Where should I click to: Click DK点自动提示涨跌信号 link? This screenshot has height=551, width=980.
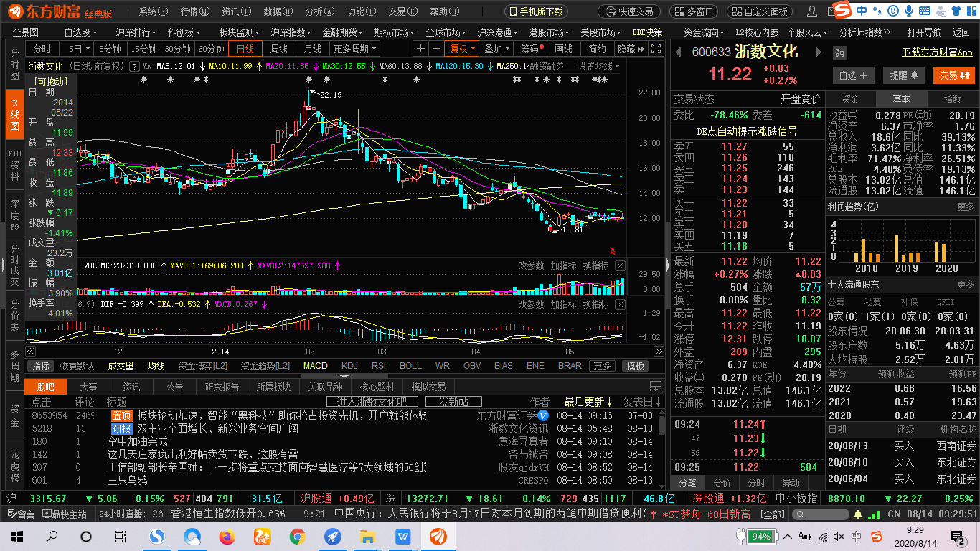pyautogui.click(x=747, y=131)
